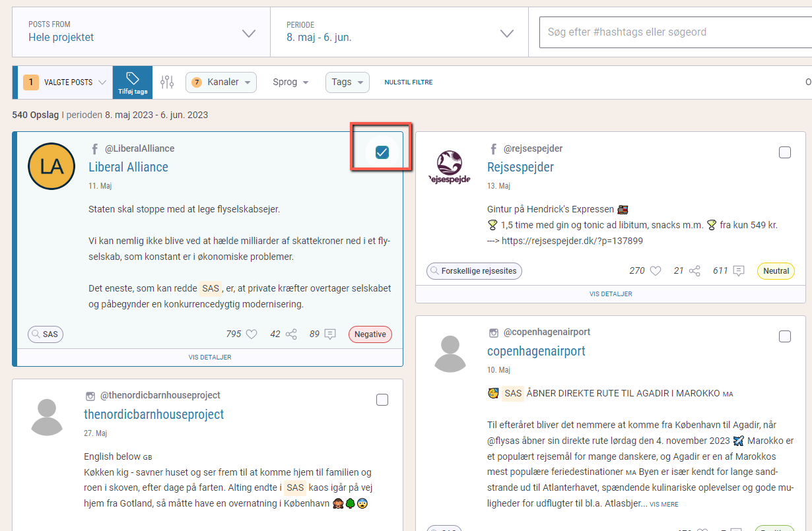Click the heart icon on Rejsespejder post
The width and height of the screenshot is (812, 531).
pyautogui.click(x=656, y=271)
